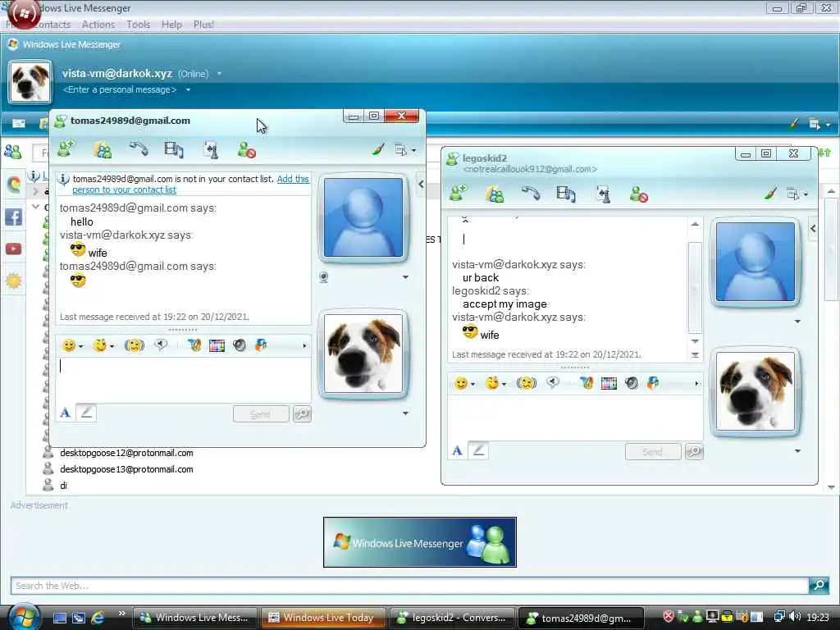Open games/activities icon in tomas24989d chat
Image resolution: width=840 pixels, height=630 pixels.
(211, 149)
